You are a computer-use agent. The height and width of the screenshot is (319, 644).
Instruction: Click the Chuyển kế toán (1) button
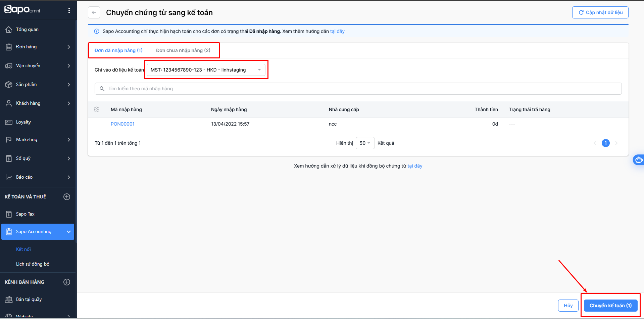click(610, 306)
